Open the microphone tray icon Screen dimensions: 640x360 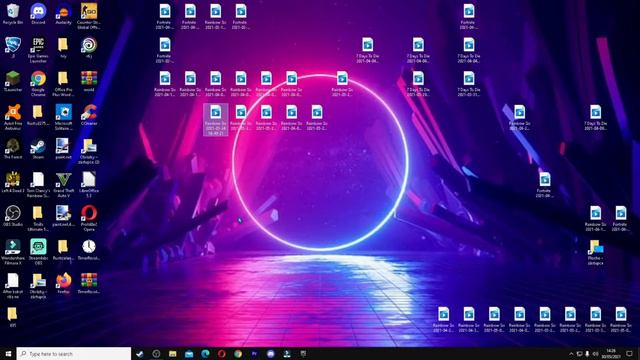coord(587,353)
